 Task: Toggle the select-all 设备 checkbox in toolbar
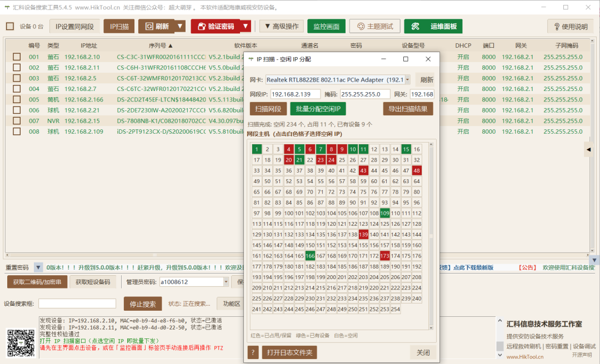[x=10, y=27]
